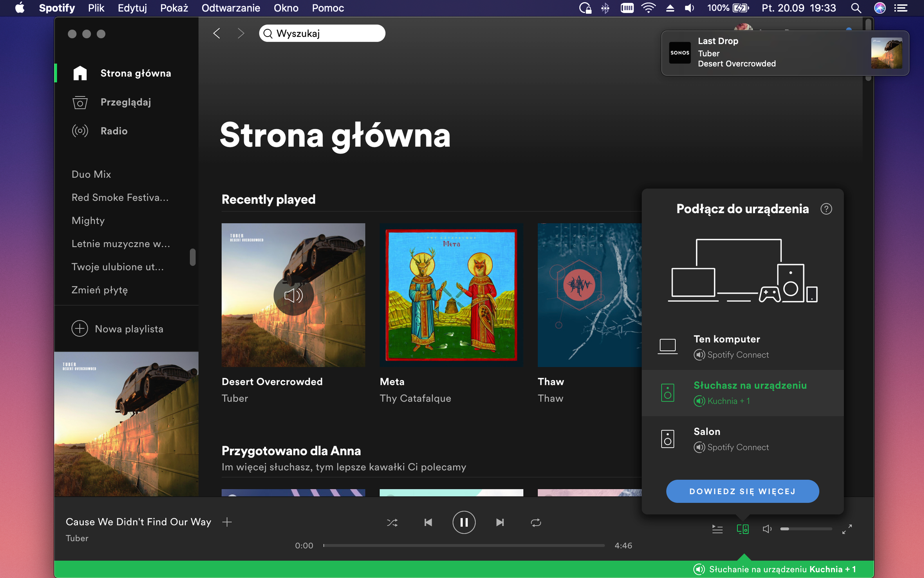Open Tuber artist under Desert Overcrowded
This screenshot has height=578, width=924.
click(235, 398)
